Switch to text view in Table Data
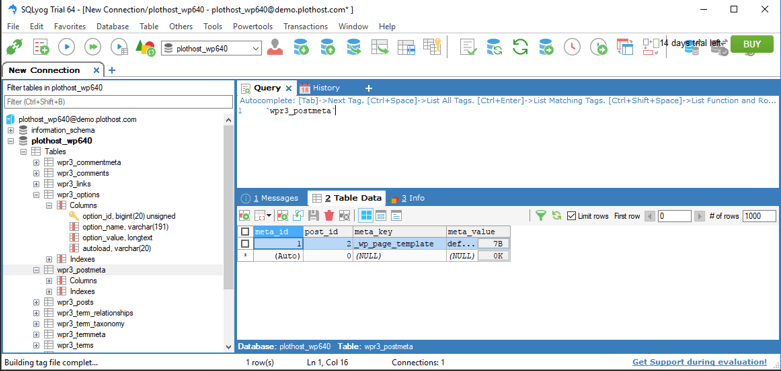 pyautogui.click(x=396, y=216)
